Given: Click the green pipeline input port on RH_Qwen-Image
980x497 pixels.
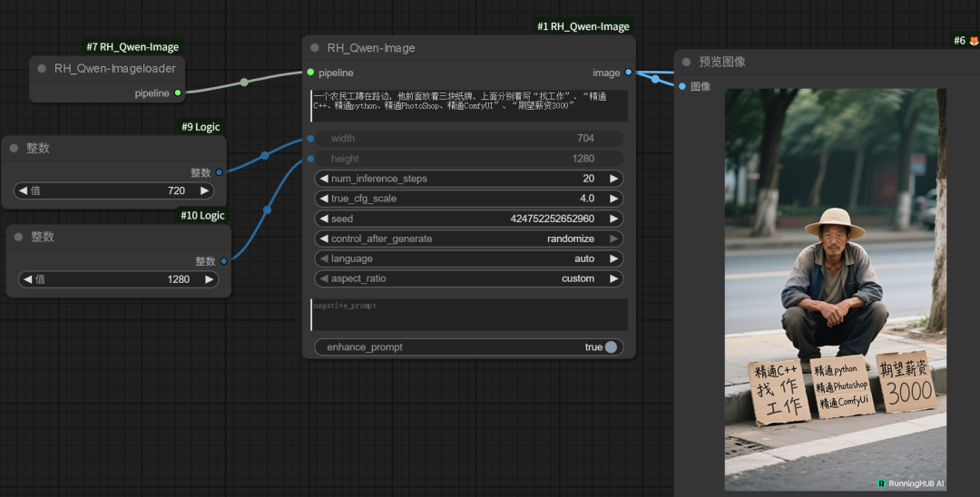Looking at the screenshot, I should 310,73.
